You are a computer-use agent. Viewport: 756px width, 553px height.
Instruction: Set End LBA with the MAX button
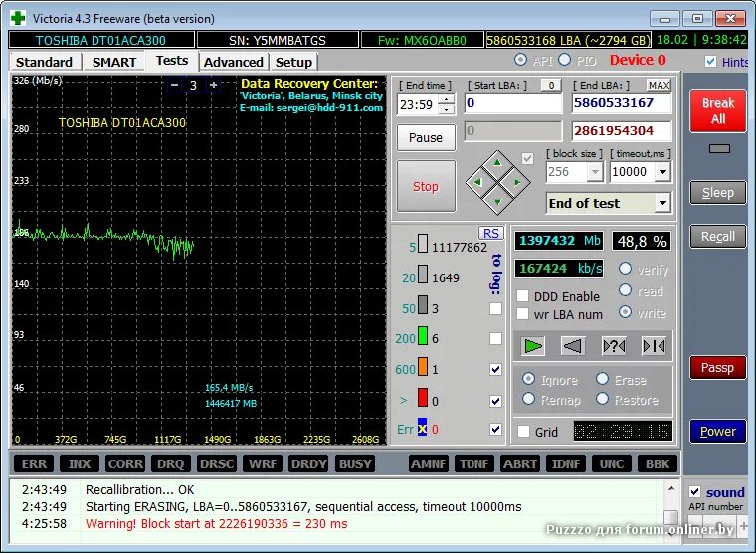coord(659,85)
